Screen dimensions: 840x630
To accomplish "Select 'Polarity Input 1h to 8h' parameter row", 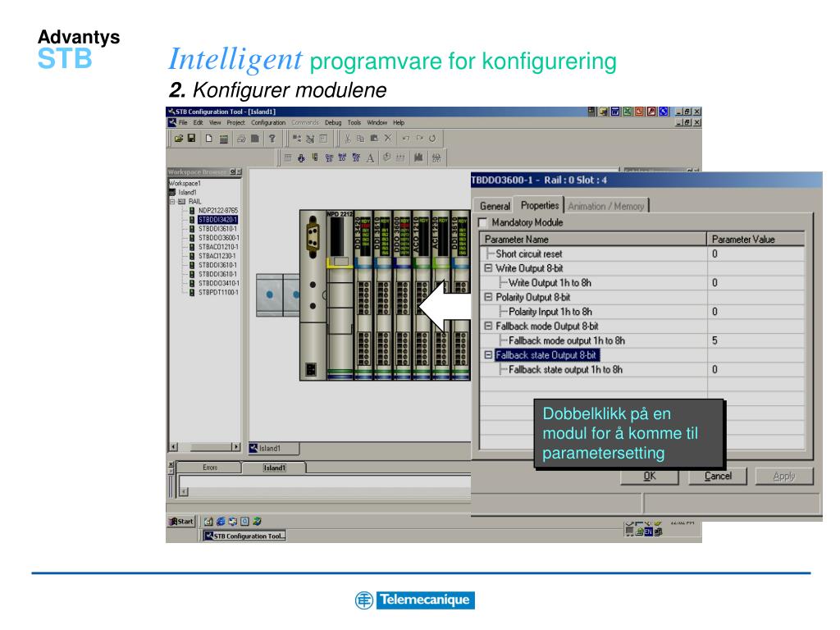I will point(642,312).
